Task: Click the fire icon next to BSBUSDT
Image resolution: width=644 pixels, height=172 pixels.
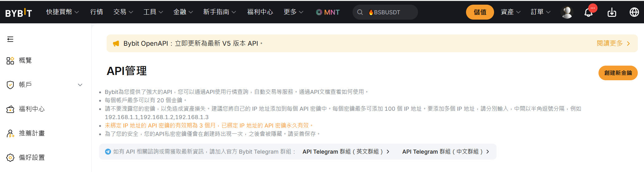Action: click(x=371, y=12)
